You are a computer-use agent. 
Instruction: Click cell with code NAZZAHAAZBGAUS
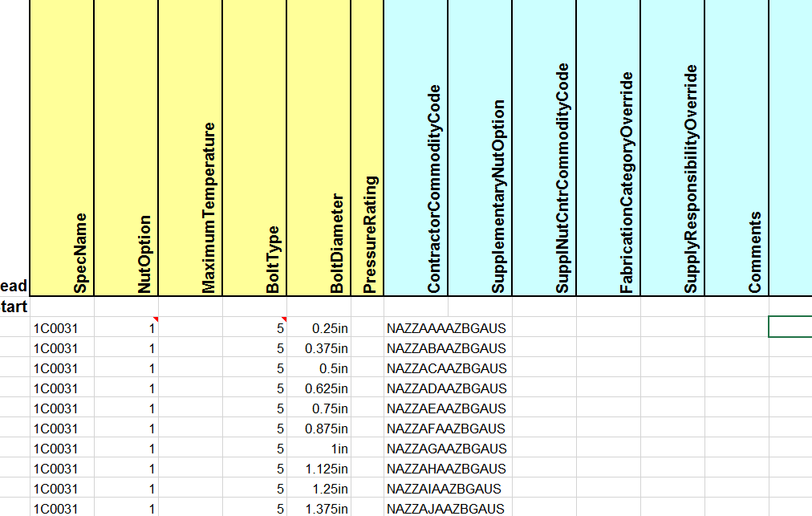point(448,469)
